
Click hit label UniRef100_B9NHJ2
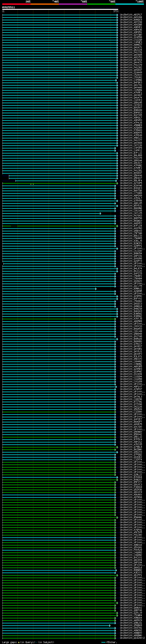pyautogui.click(x=131, y=289)
